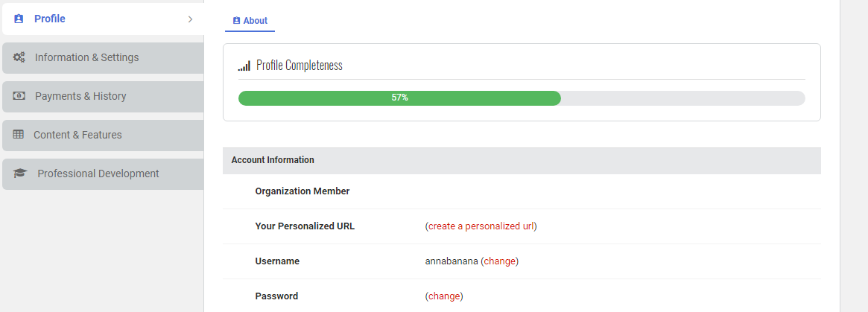Click the create a personalized url link
The height and width of the screenshot is (312, 868).
click(x=481, y=226)
